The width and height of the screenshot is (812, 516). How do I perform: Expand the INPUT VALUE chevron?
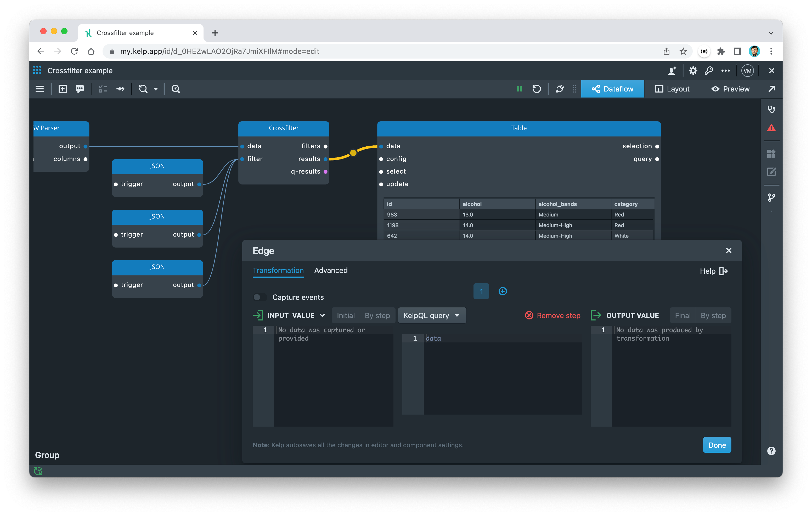coord(322,316)
